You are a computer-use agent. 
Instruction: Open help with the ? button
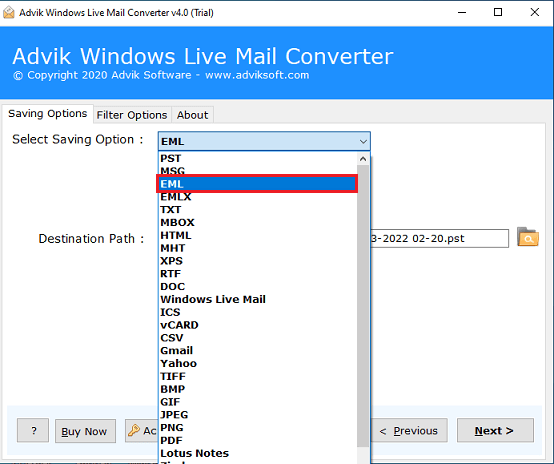(33, 430)
